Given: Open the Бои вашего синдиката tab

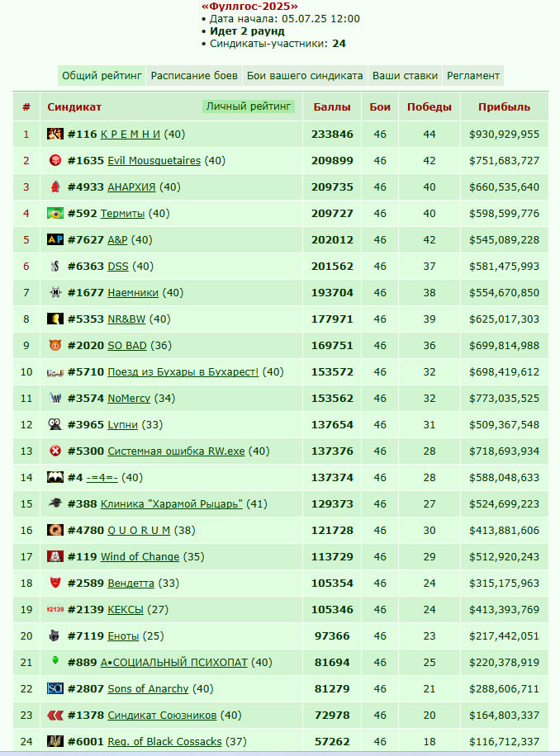Looking at the screenshot, I should (304, 76).
